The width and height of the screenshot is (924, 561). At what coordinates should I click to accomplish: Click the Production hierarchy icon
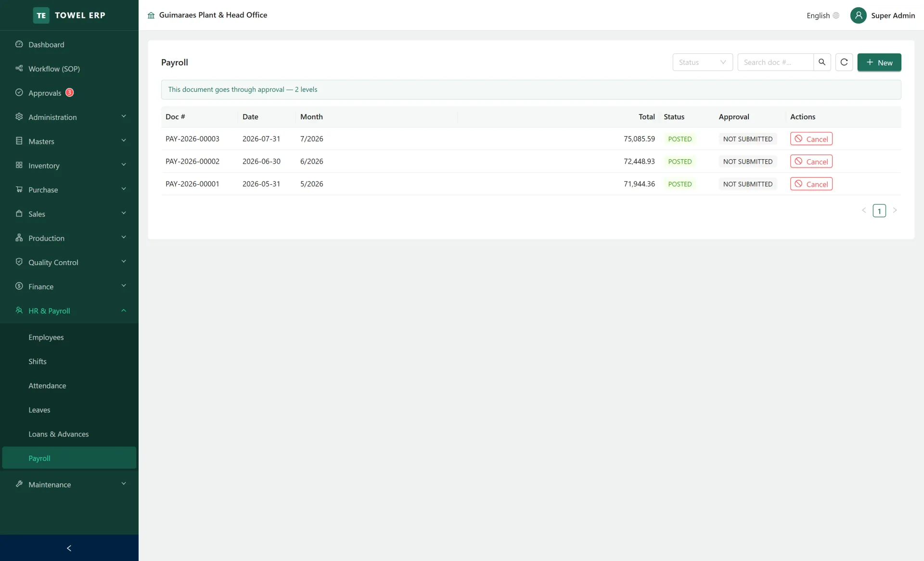click(x=19, y=238)
